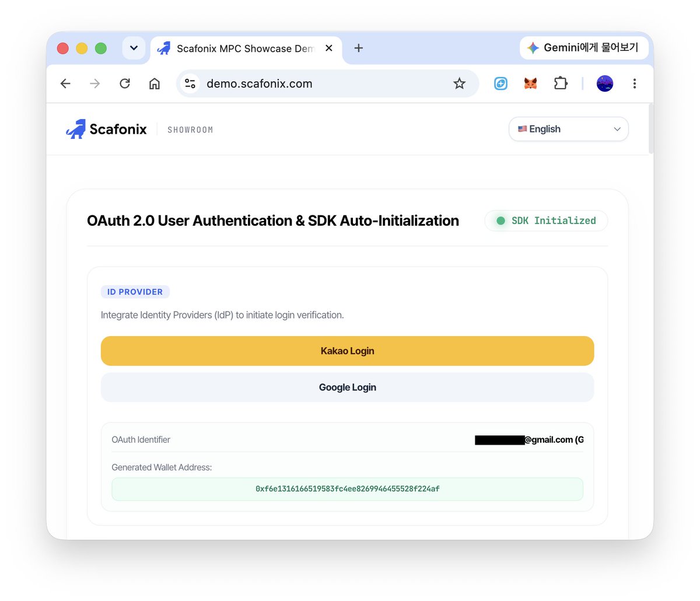Open the blue extension icon in toolbar

click(x=501, y=83)
